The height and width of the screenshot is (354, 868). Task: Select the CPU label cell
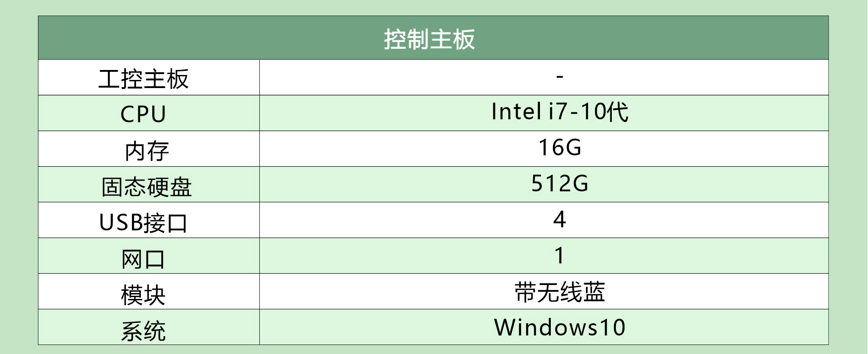143,114
